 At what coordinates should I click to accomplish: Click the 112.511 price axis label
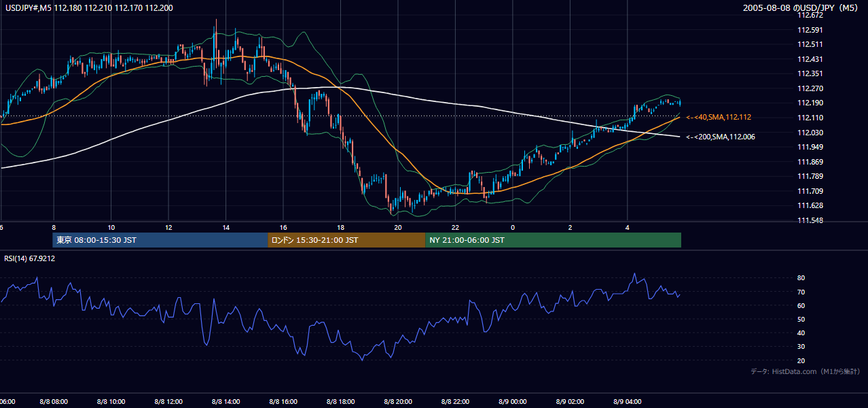click(x=810, y=44)
